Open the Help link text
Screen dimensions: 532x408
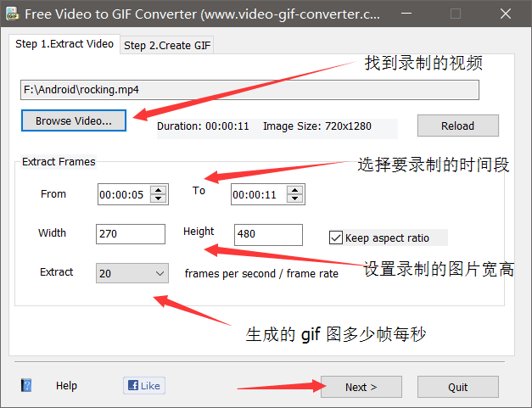66,386
